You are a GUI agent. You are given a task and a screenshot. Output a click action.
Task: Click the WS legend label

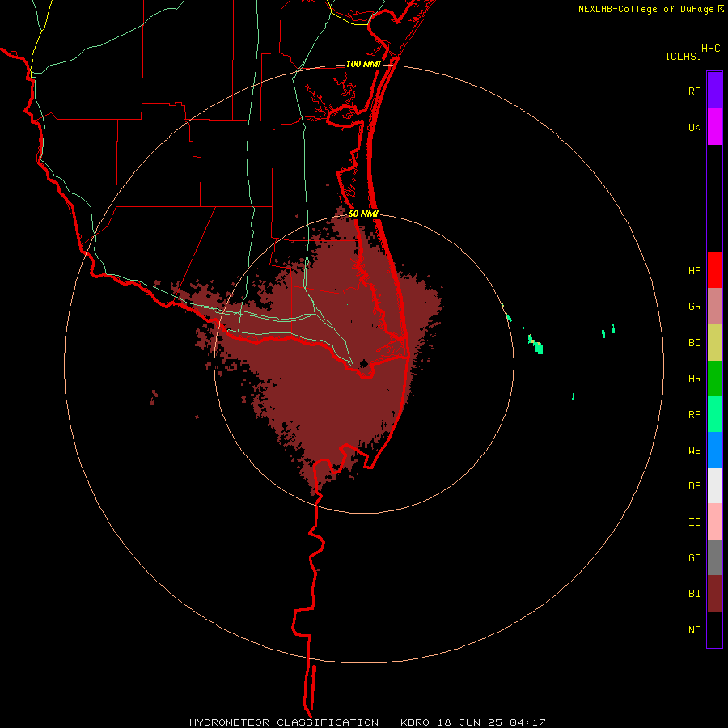point(694,451)
